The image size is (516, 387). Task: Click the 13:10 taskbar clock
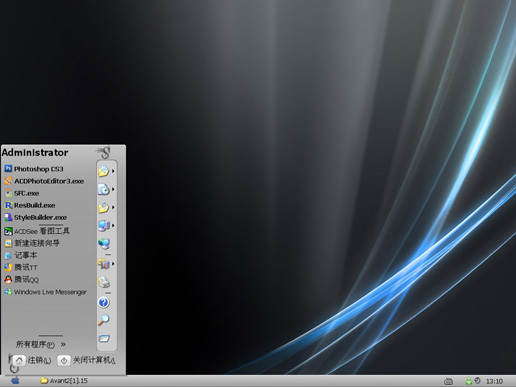click(x=494, y=381)
